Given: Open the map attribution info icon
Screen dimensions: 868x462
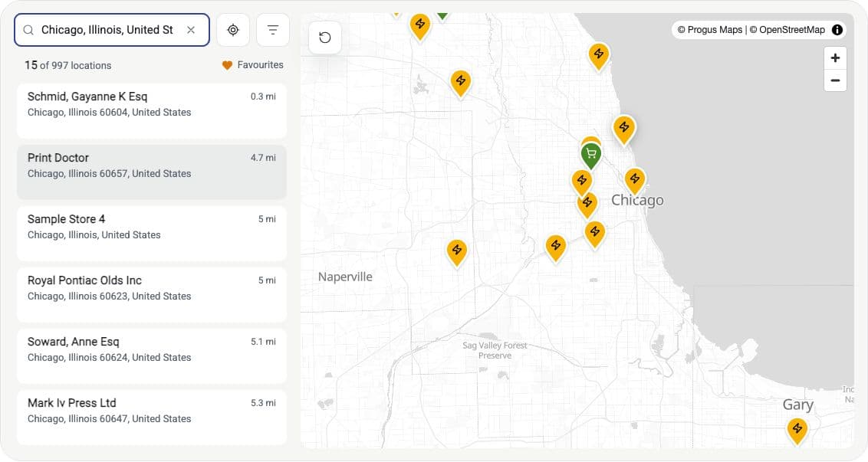Looking at the screenshot, I should 837,30.
